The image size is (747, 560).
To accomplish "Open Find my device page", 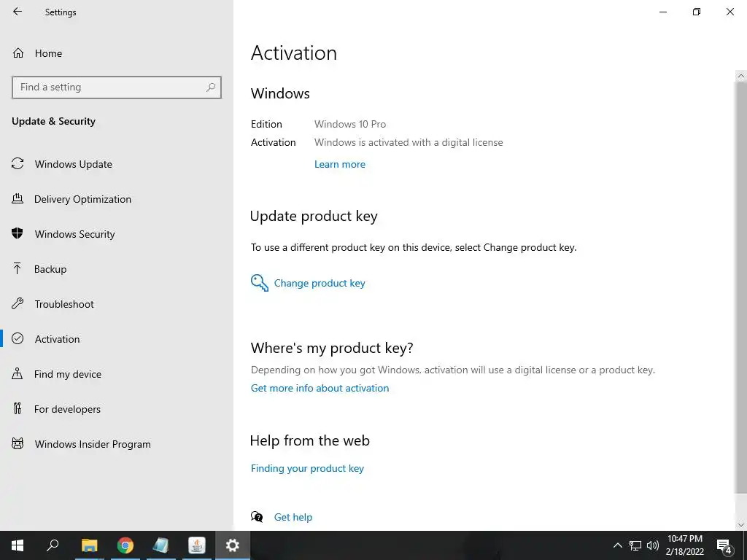I will [67, 374].
